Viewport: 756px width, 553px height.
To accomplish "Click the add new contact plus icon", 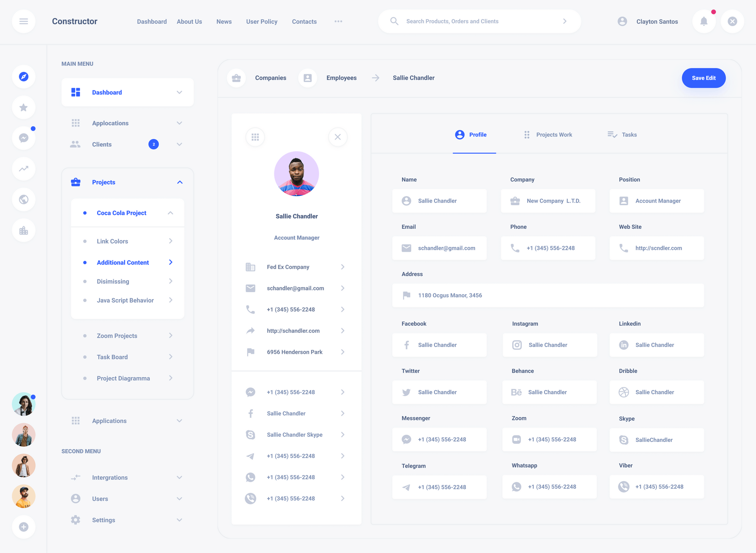I will (23, 527).
